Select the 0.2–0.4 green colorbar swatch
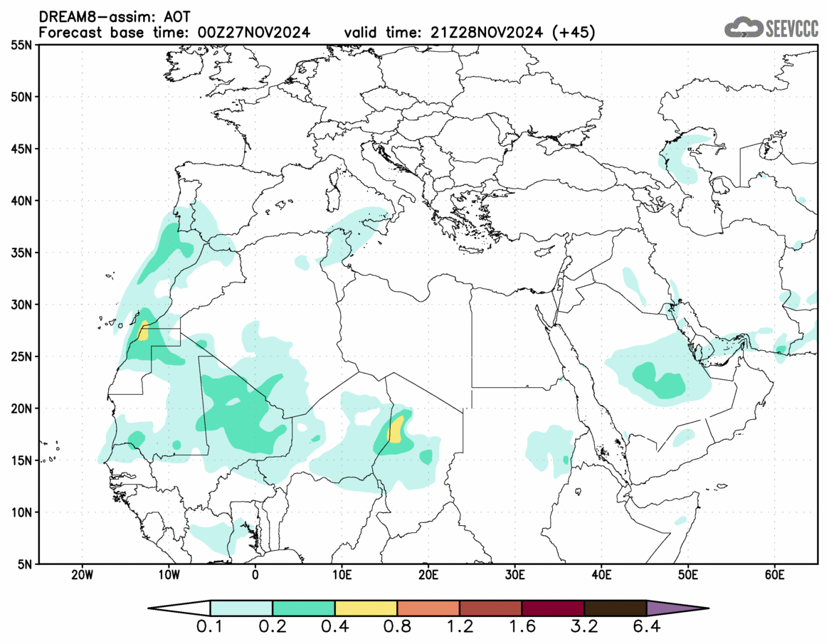 click(303, 608)
